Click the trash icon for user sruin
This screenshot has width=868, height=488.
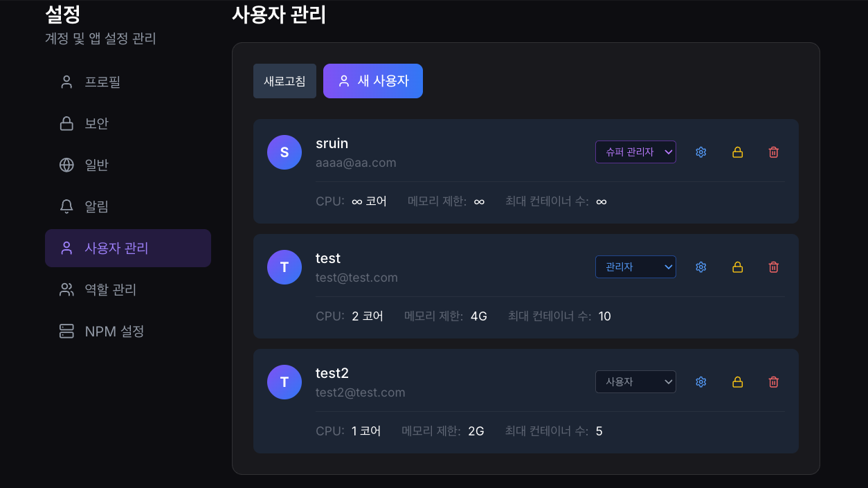coord(773,152)
